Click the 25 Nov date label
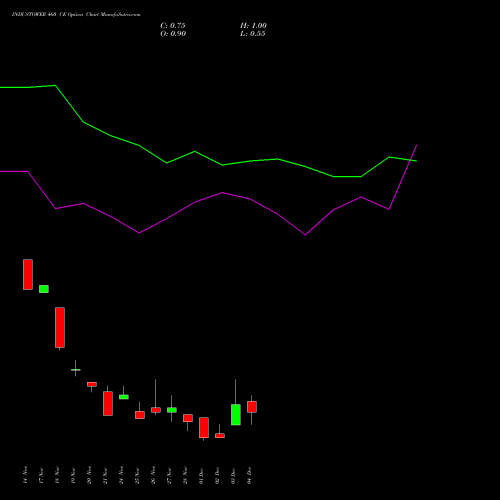This screenshot has height=500, width=500. click(x=137, y=475)
